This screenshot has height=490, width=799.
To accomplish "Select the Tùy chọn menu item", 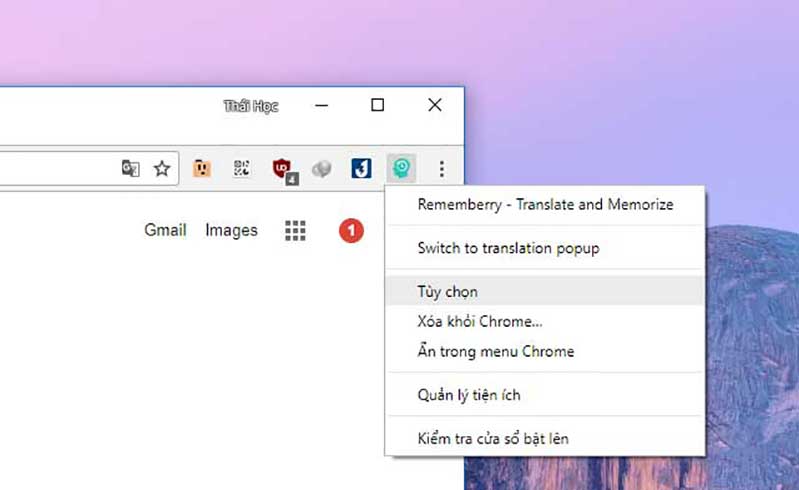I will pyautogui.click(x=545, y=291).
